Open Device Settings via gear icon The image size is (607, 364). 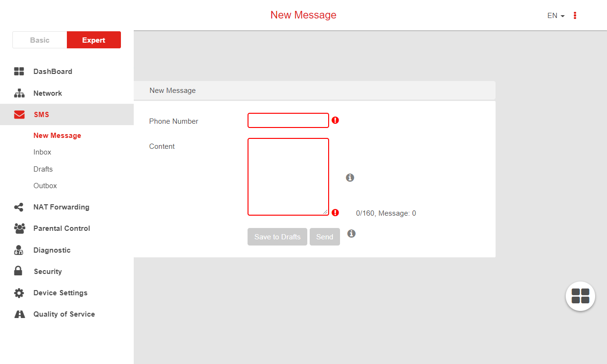[19, 292]
